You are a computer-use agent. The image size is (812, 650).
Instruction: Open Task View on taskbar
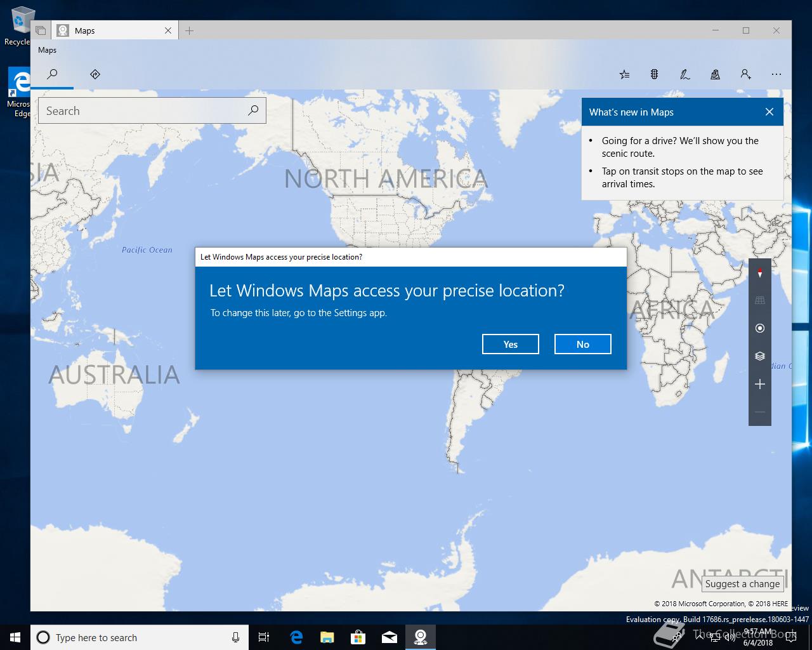(264, 637)
